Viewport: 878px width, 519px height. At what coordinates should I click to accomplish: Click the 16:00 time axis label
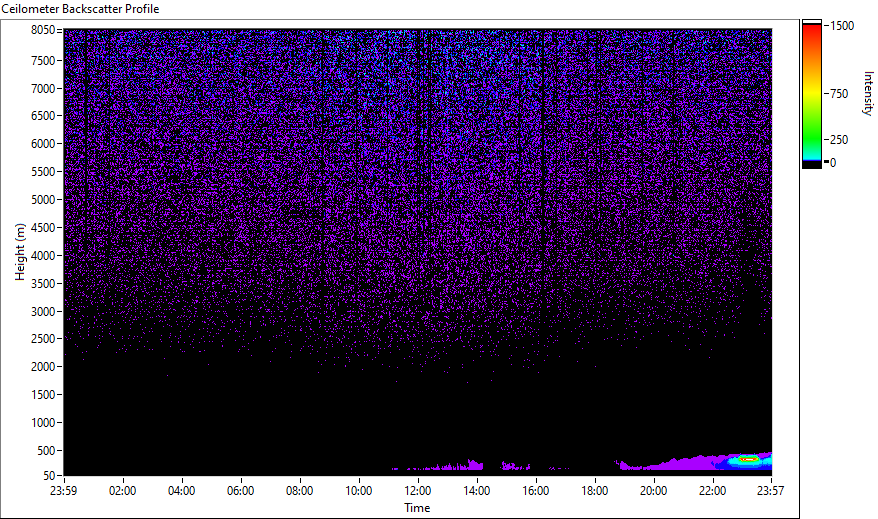536,491
